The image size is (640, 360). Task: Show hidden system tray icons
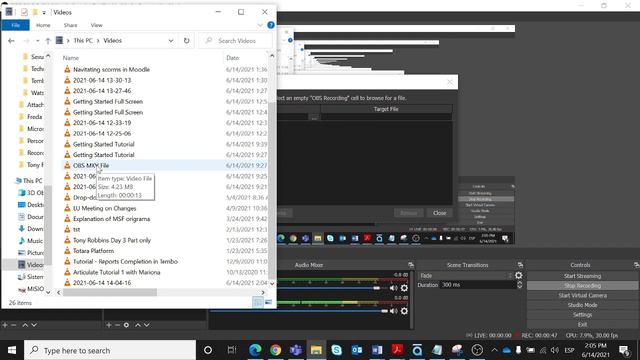pyautogui.click(x=494, y=350)
